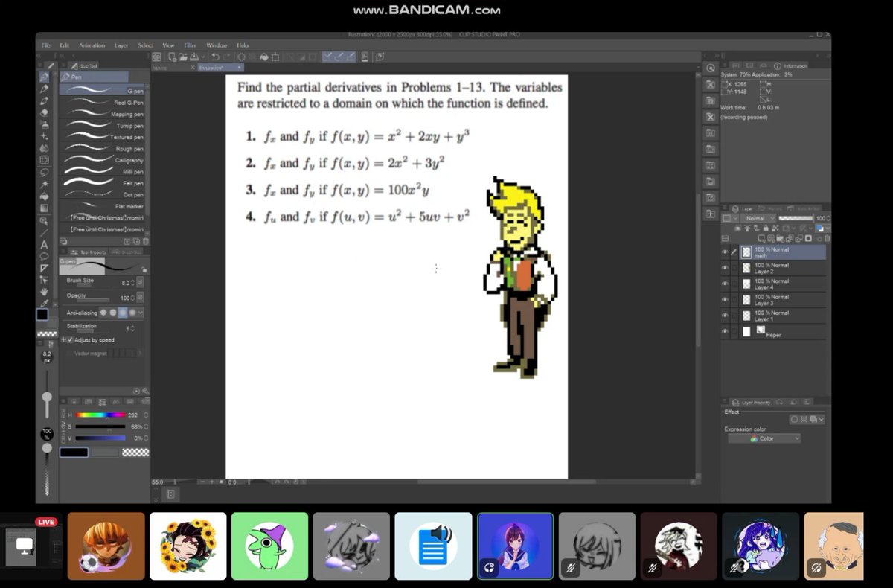Toggle the Vector magnet checkbox

68,353
